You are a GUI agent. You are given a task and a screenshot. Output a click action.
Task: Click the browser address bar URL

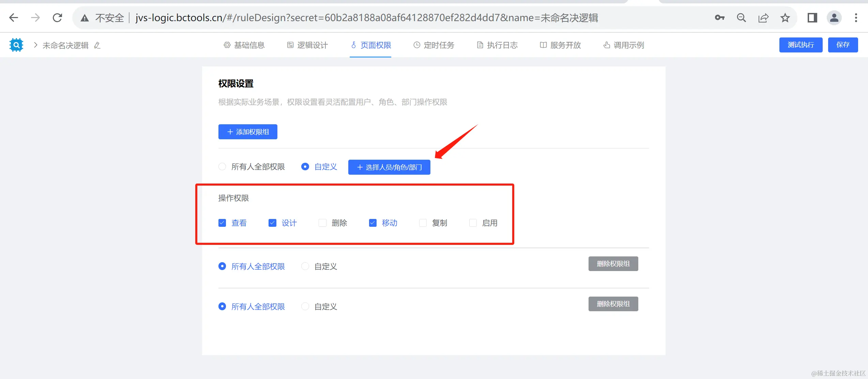click(366, 18)
